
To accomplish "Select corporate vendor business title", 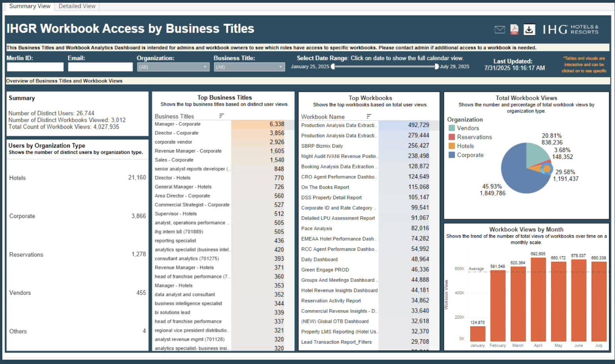I will coord(173,142).
